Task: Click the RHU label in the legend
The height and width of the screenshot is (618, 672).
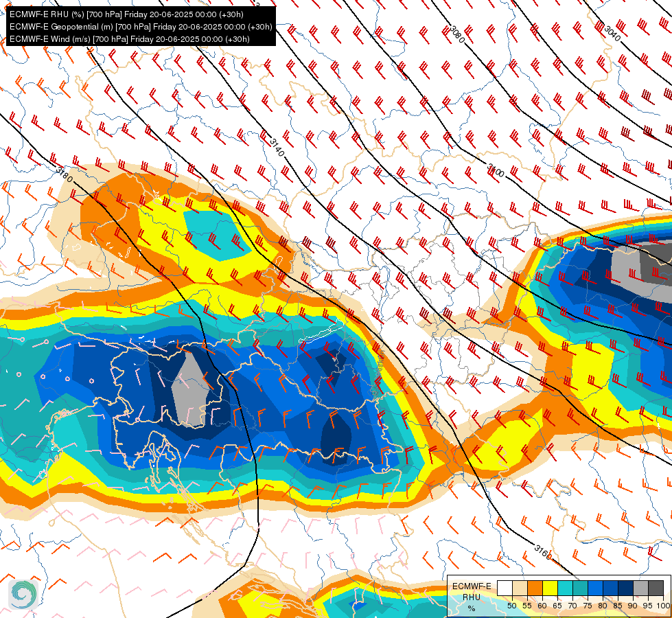Action: click(x=472, y=597)
